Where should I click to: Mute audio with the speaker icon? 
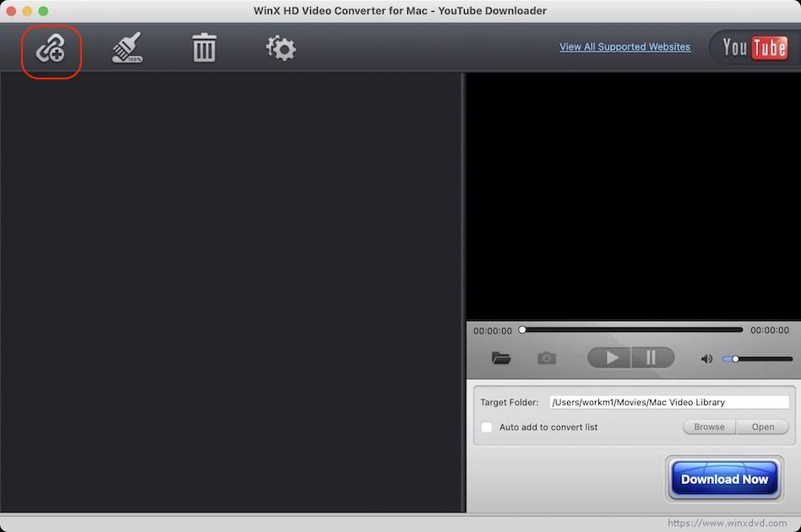click(706, 358)
